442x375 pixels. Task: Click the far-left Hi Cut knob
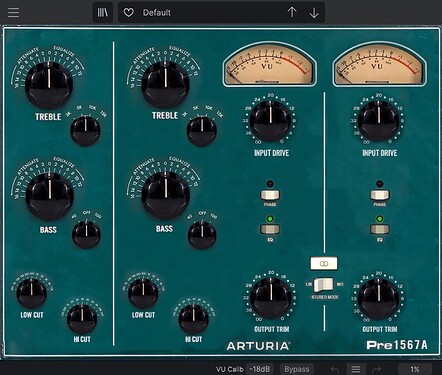82,319
